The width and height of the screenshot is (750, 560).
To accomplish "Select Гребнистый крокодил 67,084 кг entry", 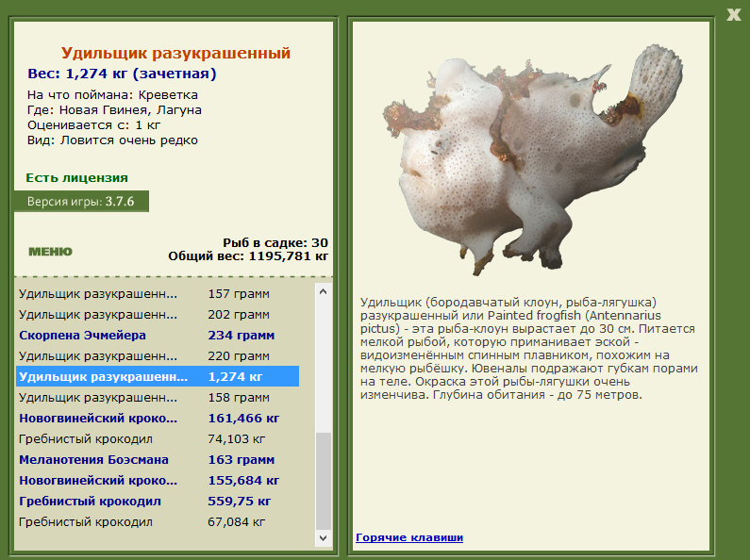I will [x=158, y=521].
